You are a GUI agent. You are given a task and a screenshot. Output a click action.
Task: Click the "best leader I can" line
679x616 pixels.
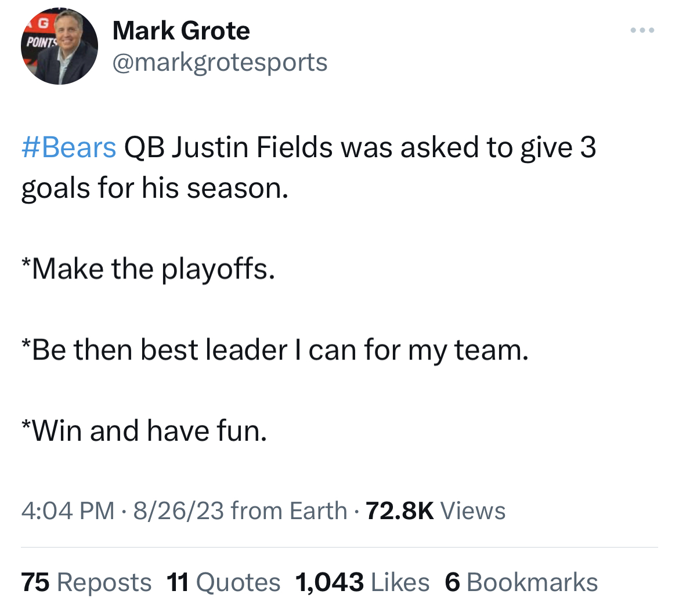click(274, 350)
